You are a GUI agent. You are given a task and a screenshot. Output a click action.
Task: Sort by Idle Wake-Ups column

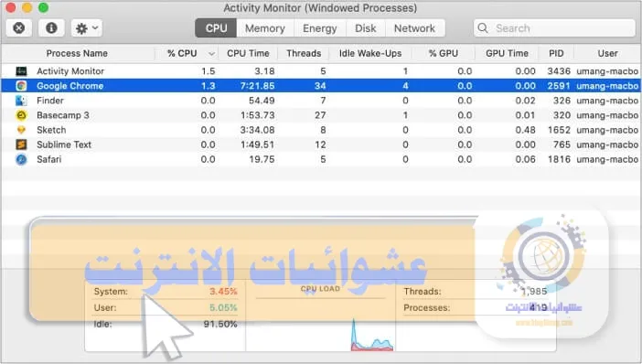370,53
